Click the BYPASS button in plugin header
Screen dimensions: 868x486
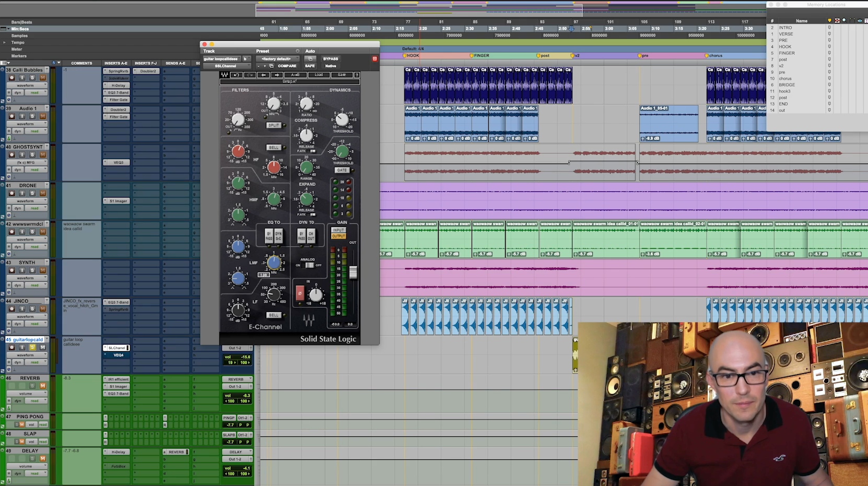tap(331, 59)
